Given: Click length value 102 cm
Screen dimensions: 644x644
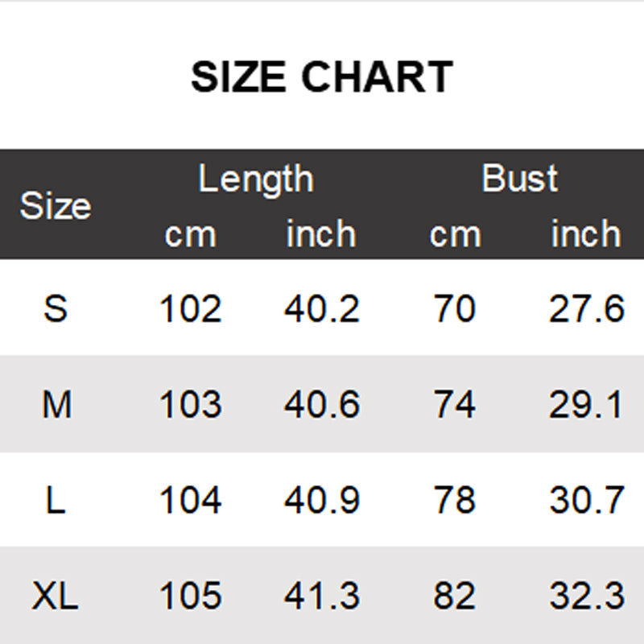Looking at the screenshot, I should tap(190, 308).
